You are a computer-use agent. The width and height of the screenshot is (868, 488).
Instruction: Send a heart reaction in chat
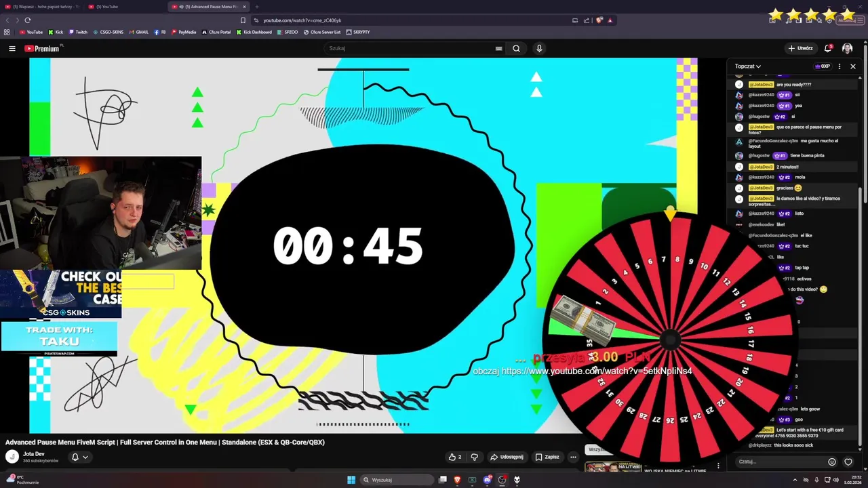848,462
